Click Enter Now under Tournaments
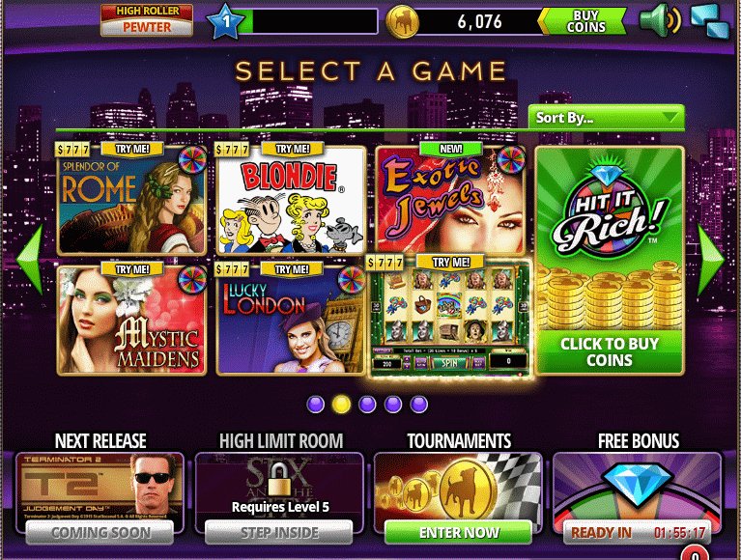Image resolution: width=741 pixels, height=560 pixels. pyautogui.click(x=458, y=533)
